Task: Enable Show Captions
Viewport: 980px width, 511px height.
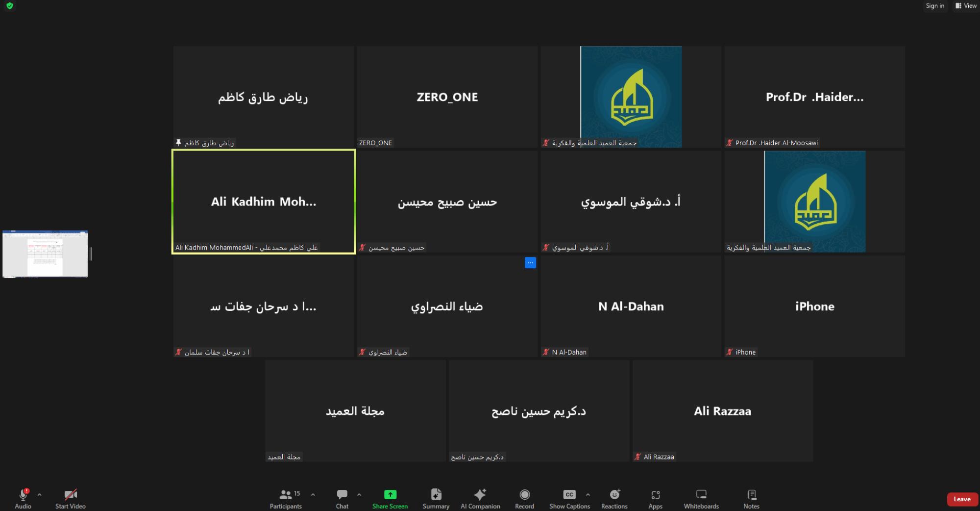Action: pos(569,498)
